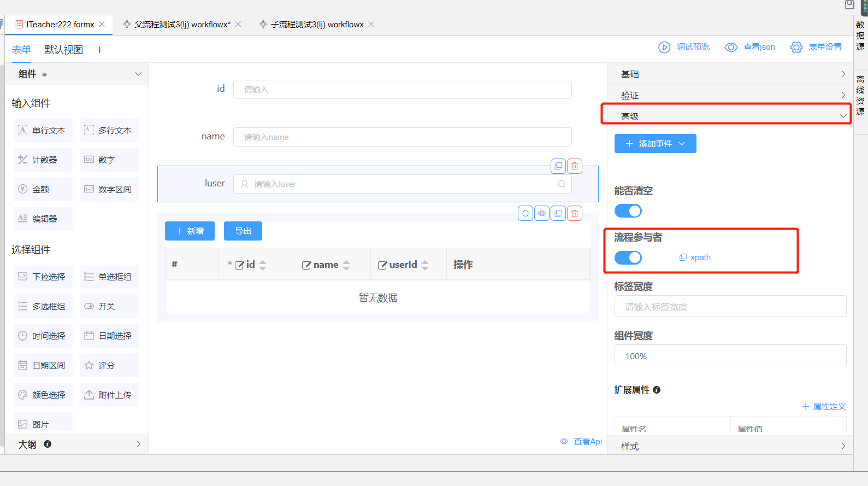Expand the 基础 section
The height and width of the screenshot is (486, 868).
(730, 74)
